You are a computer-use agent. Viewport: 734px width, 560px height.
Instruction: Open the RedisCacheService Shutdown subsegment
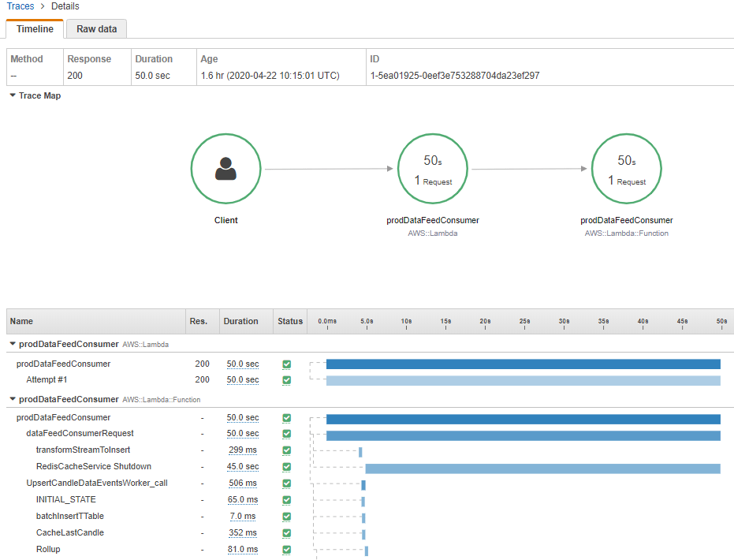94,466
